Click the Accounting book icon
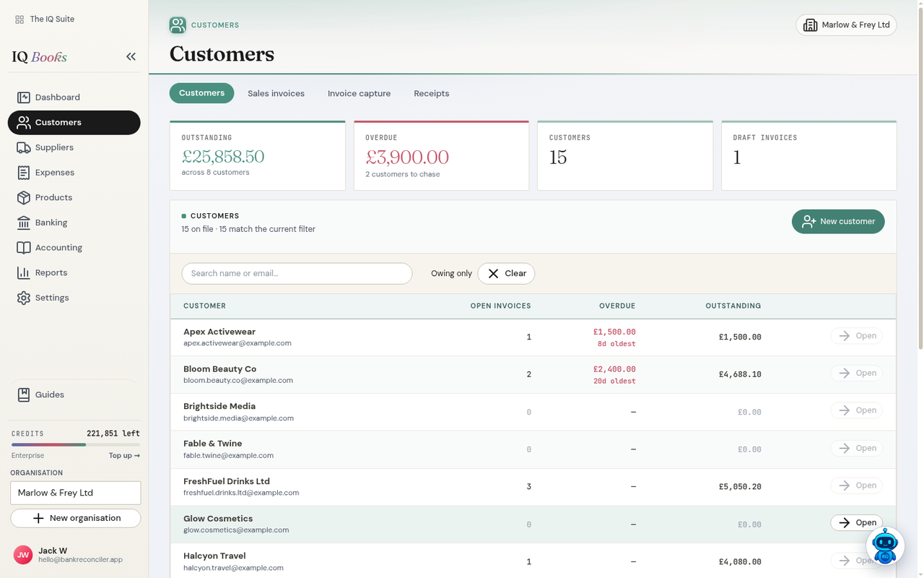Image resolution: width=924 pixels, height=578 pixels. coord(24,247)
